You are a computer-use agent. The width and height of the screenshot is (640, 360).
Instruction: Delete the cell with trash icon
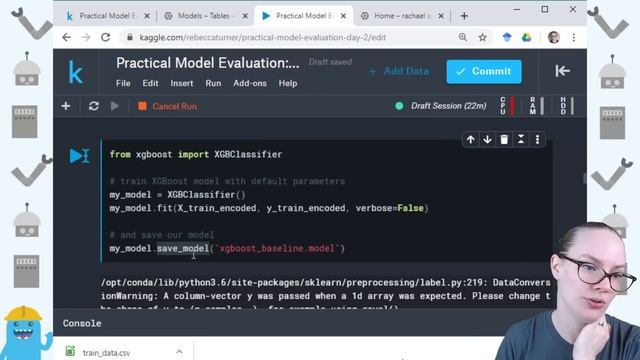(x=504, y=140)
